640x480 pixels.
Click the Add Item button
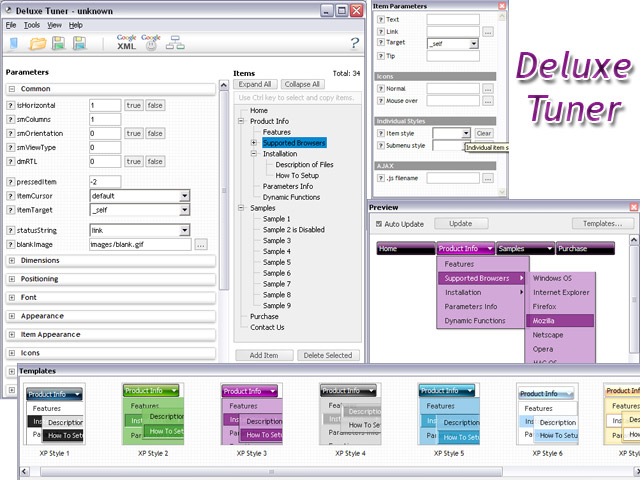pyautogui.click(x=264, y=355)
